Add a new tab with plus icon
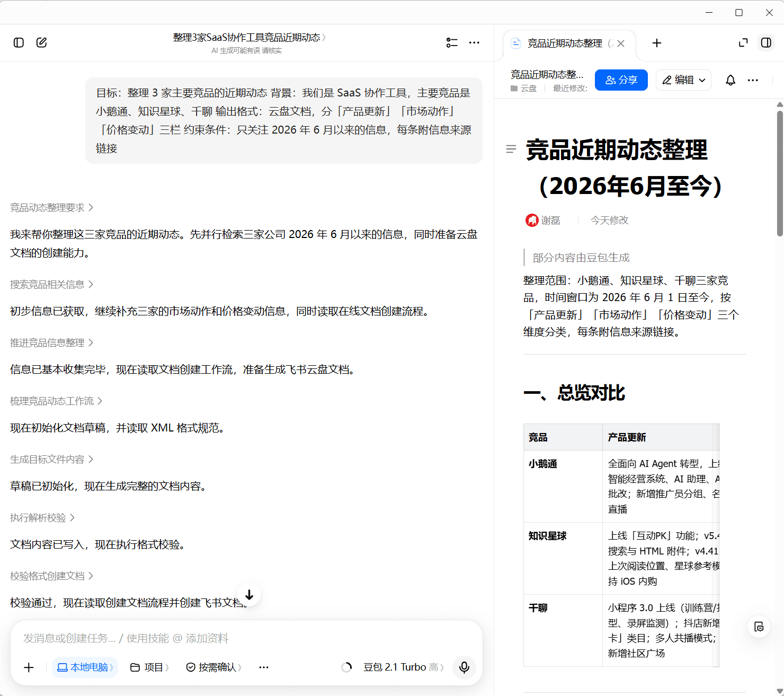This screenshot has height=696, width=784. (x=657, y=43)
